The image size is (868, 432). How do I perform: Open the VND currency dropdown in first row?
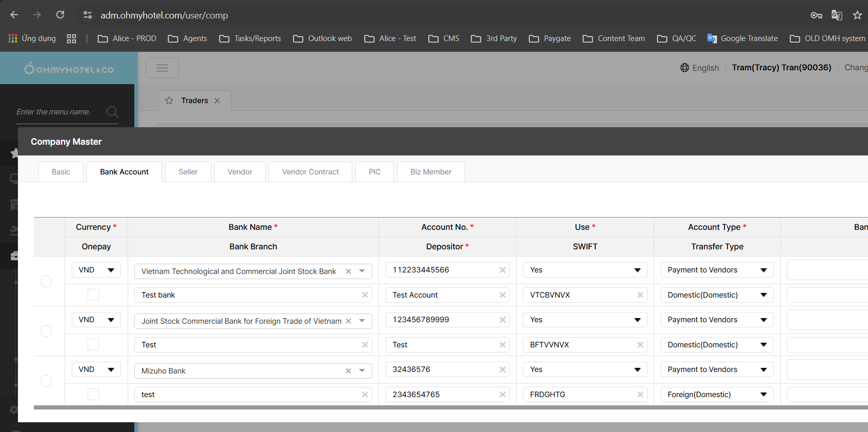[96, 270]
